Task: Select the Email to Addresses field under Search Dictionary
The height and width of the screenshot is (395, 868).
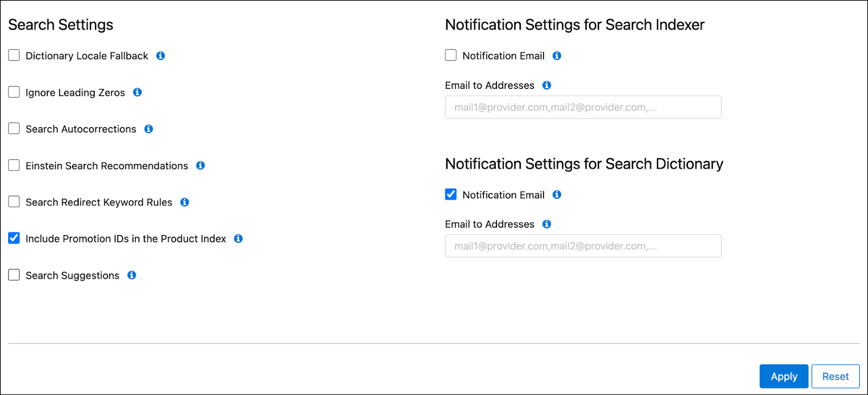Action: click(x=583, y=245)
